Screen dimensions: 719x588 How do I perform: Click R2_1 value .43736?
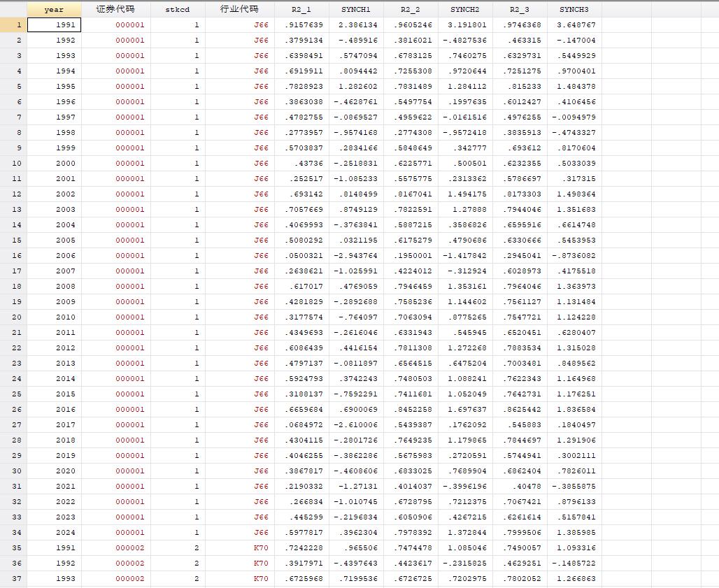pyautogui.click(x=301, y=163)
